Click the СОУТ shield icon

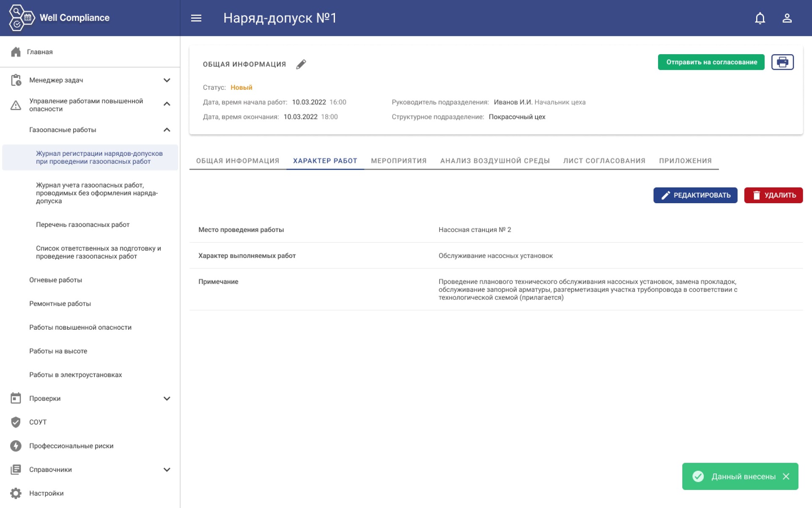[16, 422]
